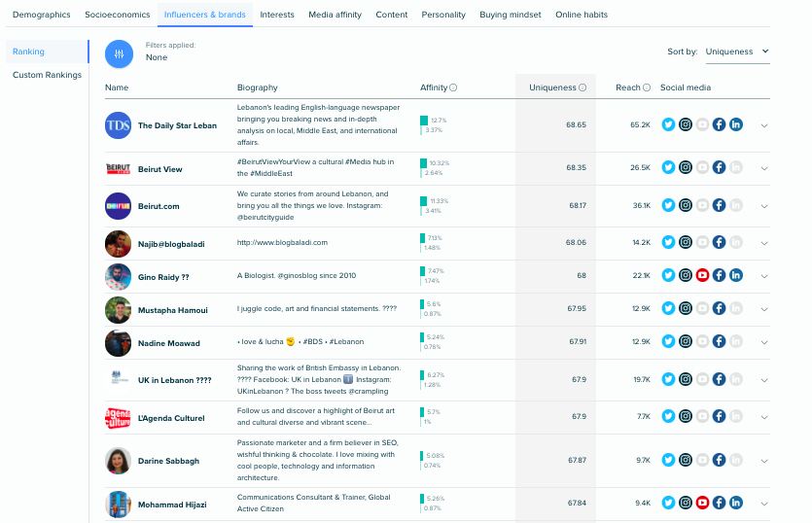Open the Beirut.com profile name
This screenshot has height=523, width=812.
(x=159, y=206)
